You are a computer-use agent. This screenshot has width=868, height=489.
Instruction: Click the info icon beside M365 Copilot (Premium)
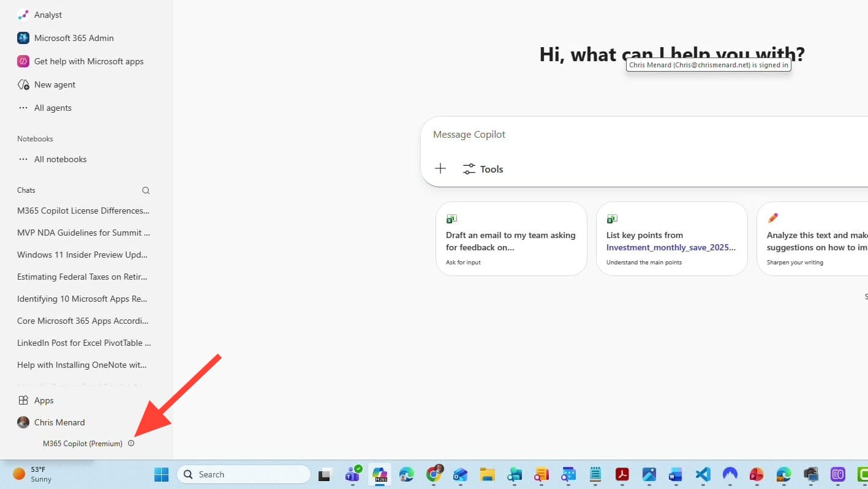tap(130, 443)
